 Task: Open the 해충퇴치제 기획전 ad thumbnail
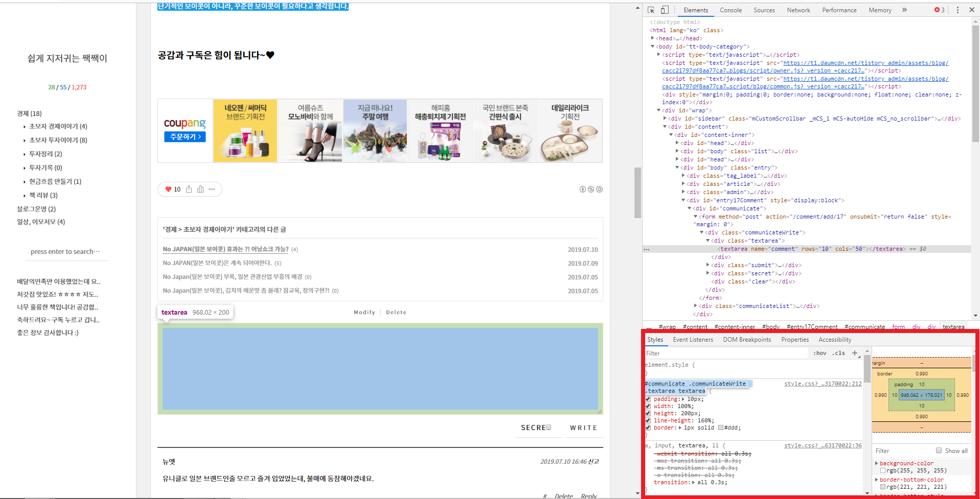(440, 131)
